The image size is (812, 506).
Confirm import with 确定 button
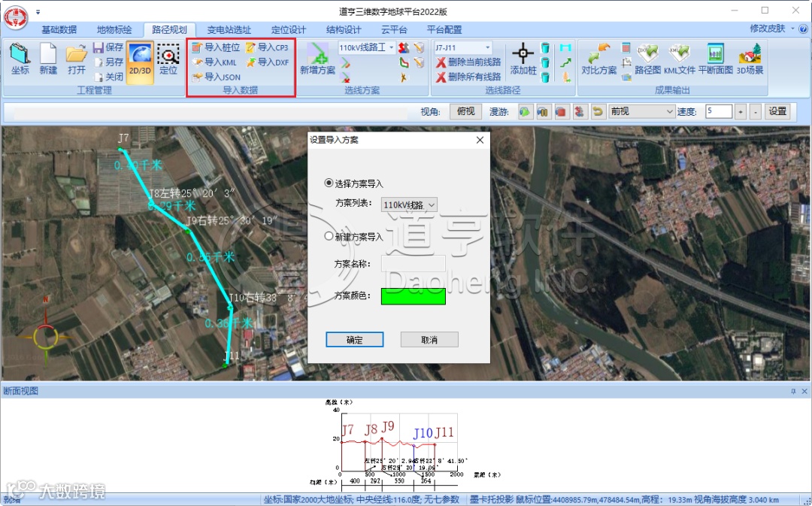(355, 340)
